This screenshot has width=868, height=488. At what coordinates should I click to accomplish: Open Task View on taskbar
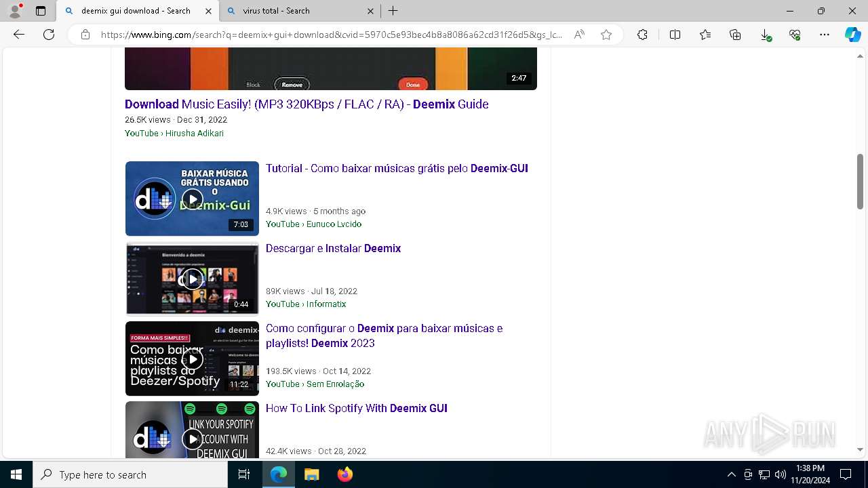pos(244,474)
